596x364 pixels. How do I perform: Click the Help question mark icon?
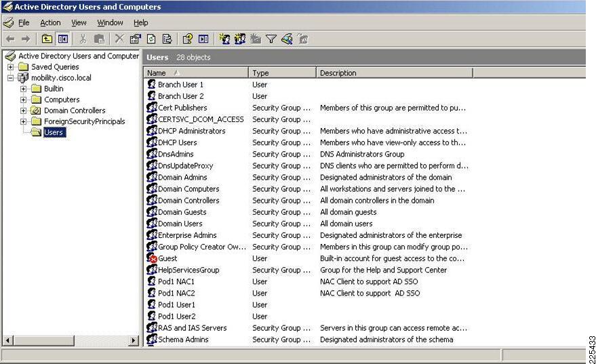[187, 39]
